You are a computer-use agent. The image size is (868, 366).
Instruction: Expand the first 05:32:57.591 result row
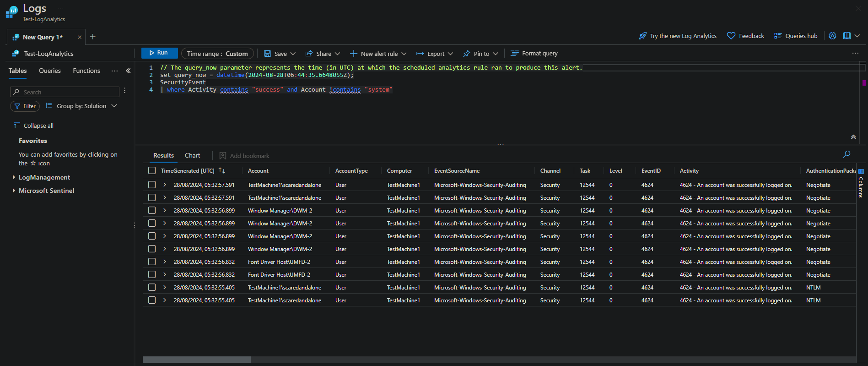pyautogui.click(x=165, y=185)
